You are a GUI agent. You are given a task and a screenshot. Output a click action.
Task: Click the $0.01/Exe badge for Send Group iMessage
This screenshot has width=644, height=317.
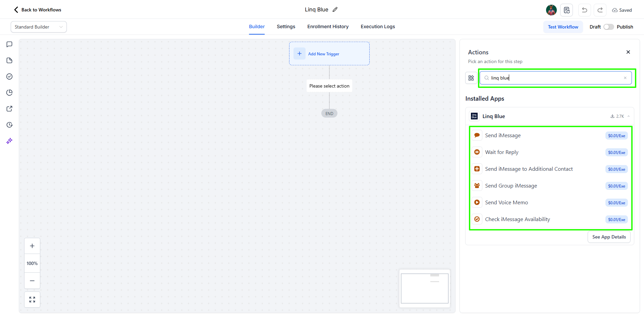616,186
